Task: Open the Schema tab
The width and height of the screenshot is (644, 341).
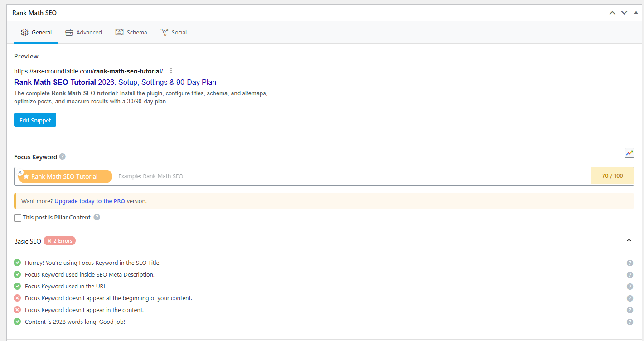Action: (131, 32)
